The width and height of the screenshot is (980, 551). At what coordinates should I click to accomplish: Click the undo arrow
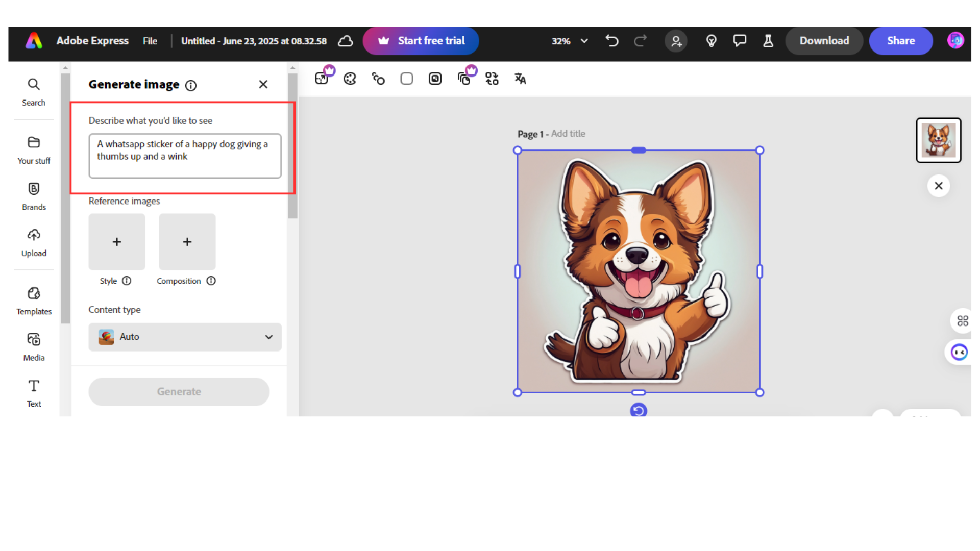611,41
